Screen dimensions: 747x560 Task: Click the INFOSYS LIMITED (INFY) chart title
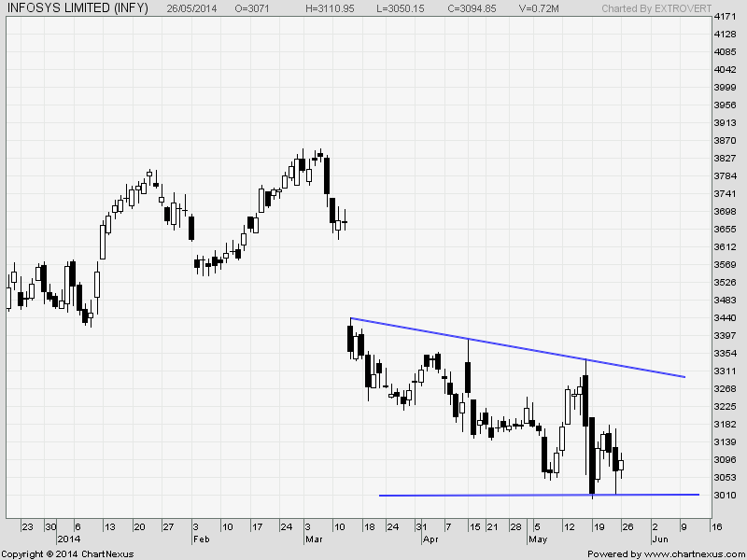pyautogui.click(x=78, y=8)
